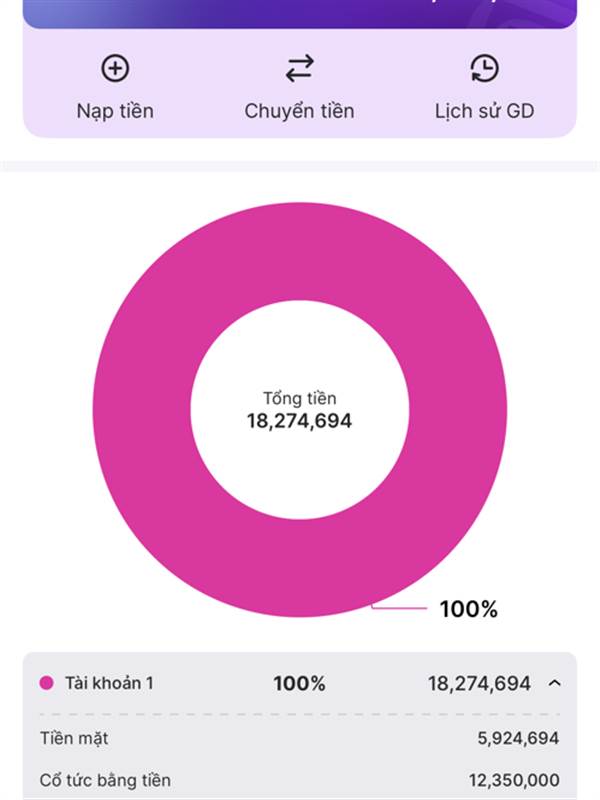Open the Lịch sử GD label
The image size is (600, 800).
[x=484, y=111]
